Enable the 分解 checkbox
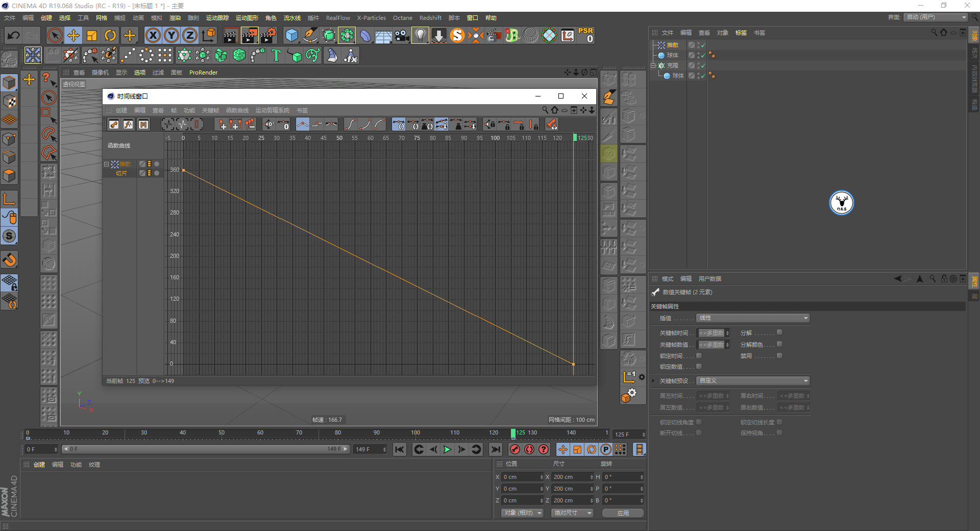 click(x=779, y=332)
